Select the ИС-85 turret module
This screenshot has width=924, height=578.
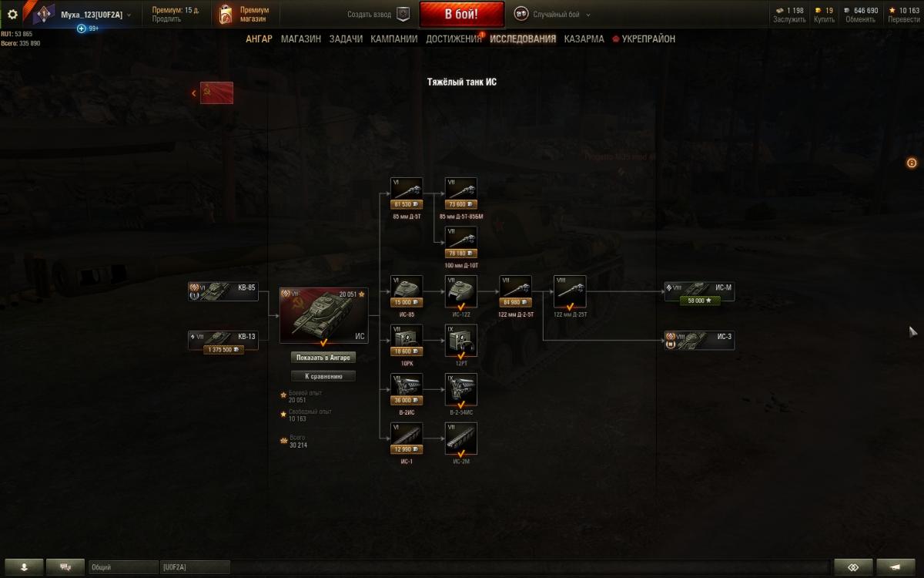tap(407, 291)
